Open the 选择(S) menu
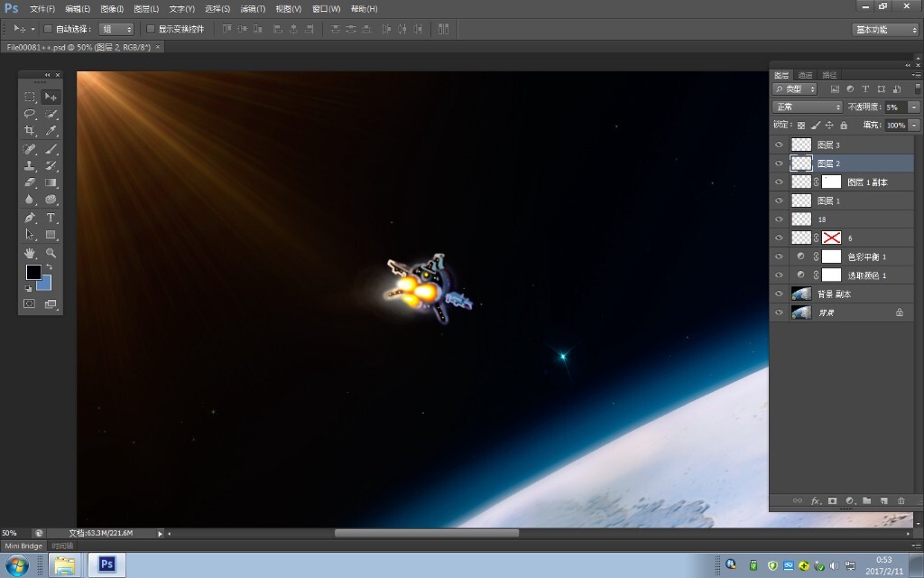The height and width of the screenshot is (578, 924). click(x=217, y=9)
